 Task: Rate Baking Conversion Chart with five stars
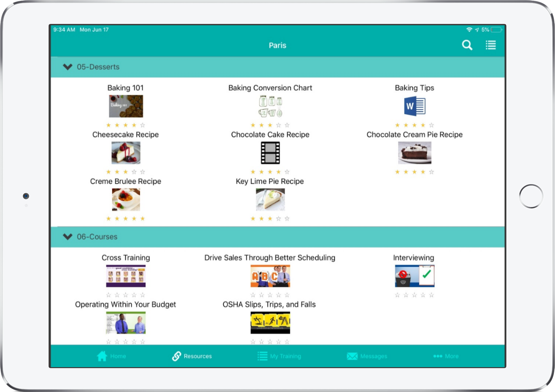coord(287,125)
